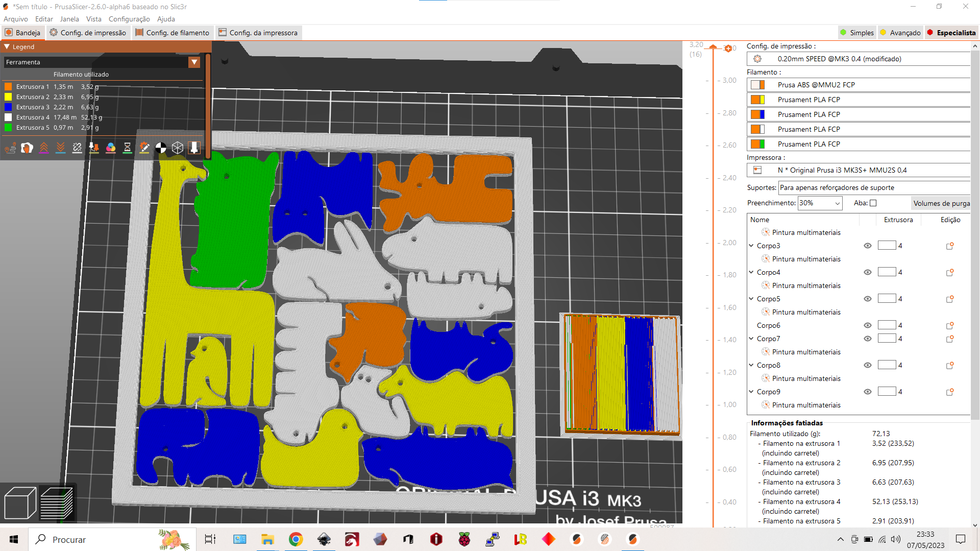Open the Configuração menu
Image resolution: width=980 pixels, height=551 pixels.
click(129, 19)
